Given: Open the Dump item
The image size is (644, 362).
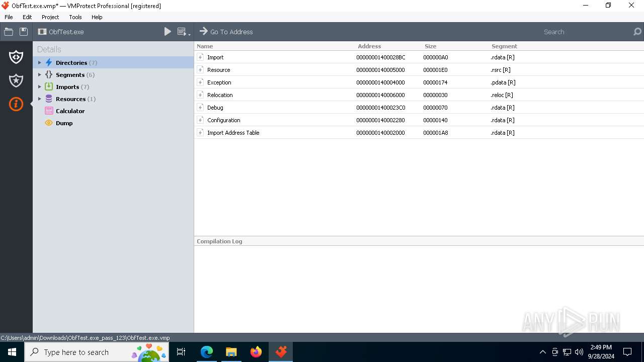Looking at the screenshot, I should pyautogui.click(x=64, y=123).
